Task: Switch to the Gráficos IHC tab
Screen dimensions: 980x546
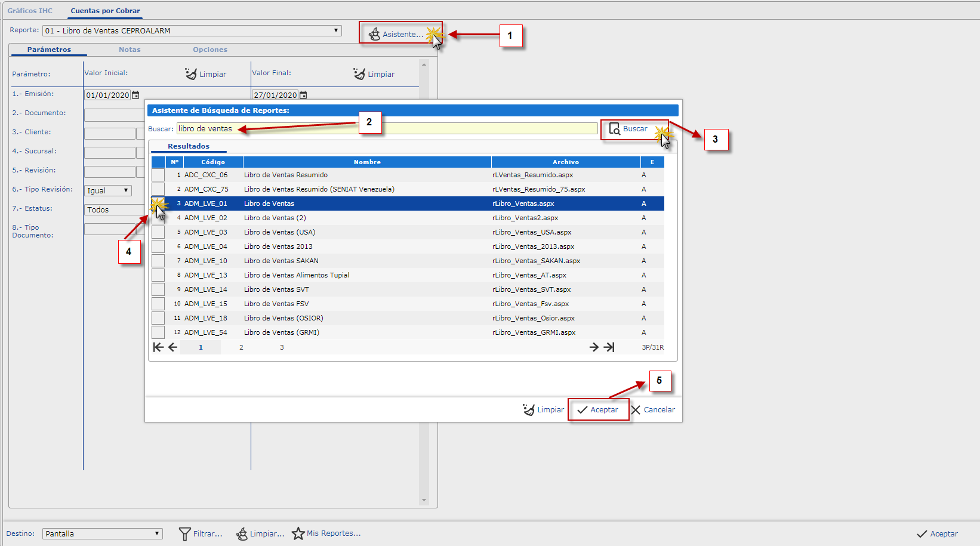Action: 30,11
